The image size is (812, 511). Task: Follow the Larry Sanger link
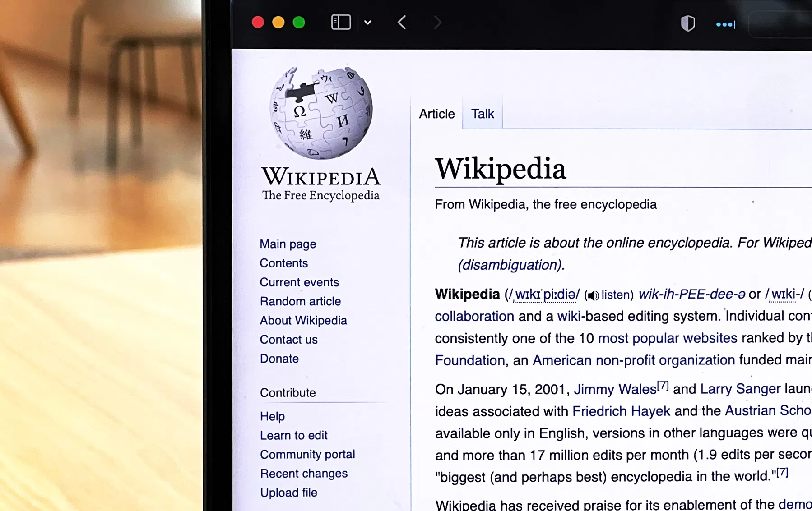pyautogui.click(x=740, y=389)
